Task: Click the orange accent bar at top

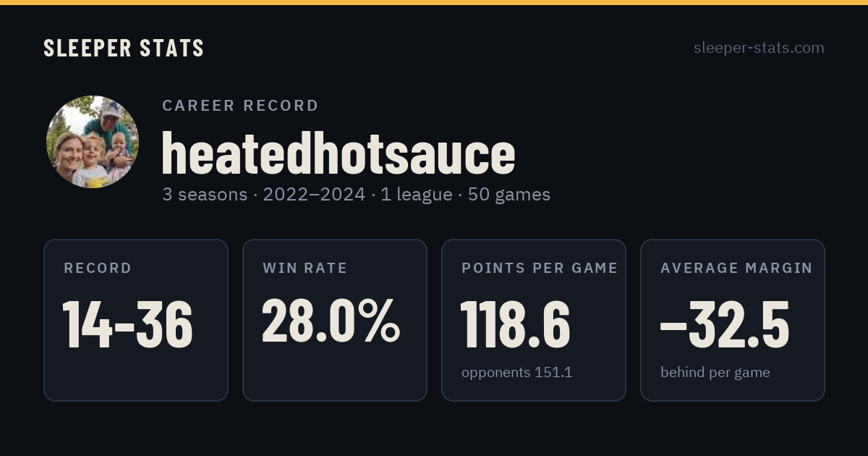Action: (434, 2)
